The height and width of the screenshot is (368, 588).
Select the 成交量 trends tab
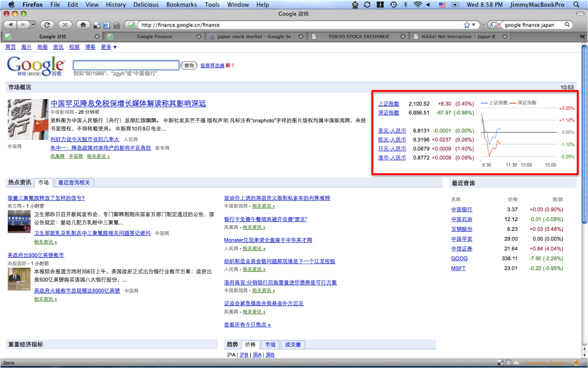coord(293,345)
